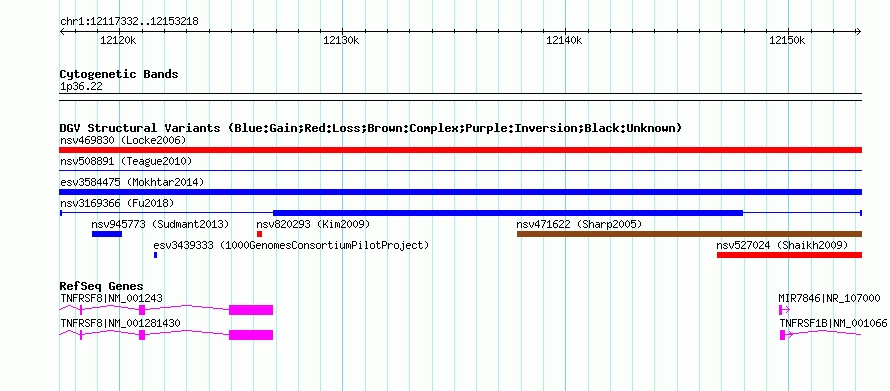890x391 pixels.
Task: Click the blue esv3584475 gain variant bar
Action: pos(460,192)
